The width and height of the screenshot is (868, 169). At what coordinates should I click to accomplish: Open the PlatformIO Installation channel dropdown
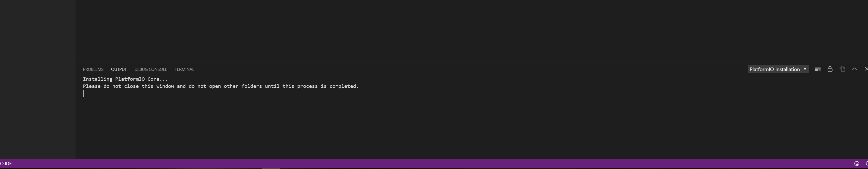coord(778,69)
